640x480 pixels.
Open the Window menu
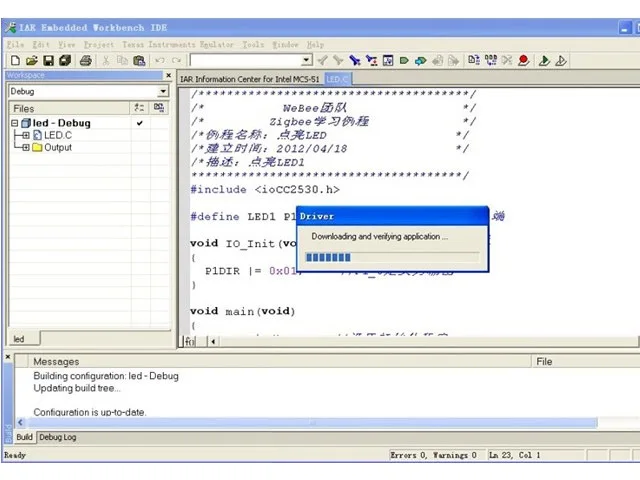[286, 44]
